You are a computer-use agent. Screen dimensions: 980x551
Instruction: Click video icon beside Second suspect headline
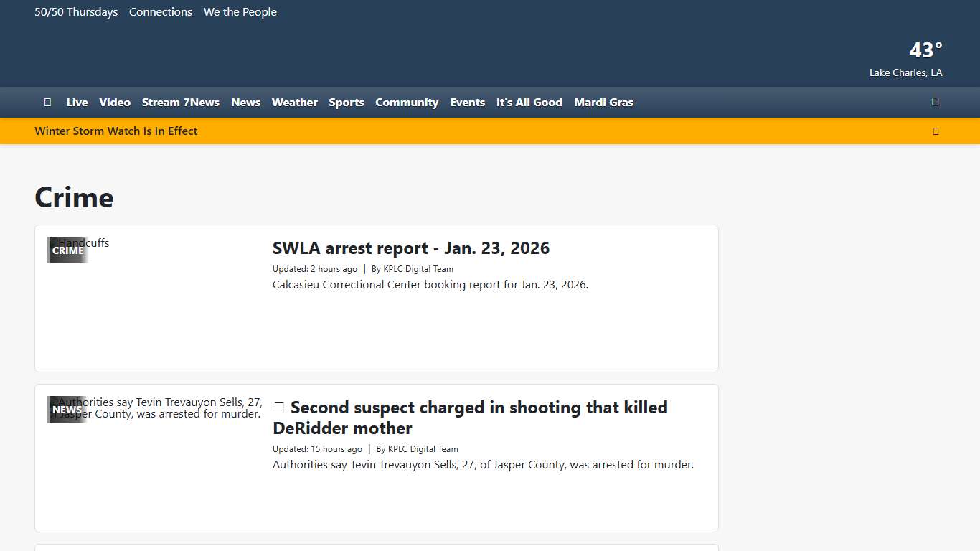click(279, 408)
